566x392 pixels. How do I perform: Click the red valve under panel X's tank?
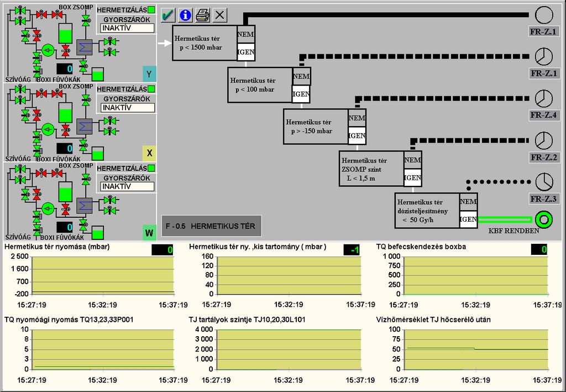pos(65,130)
